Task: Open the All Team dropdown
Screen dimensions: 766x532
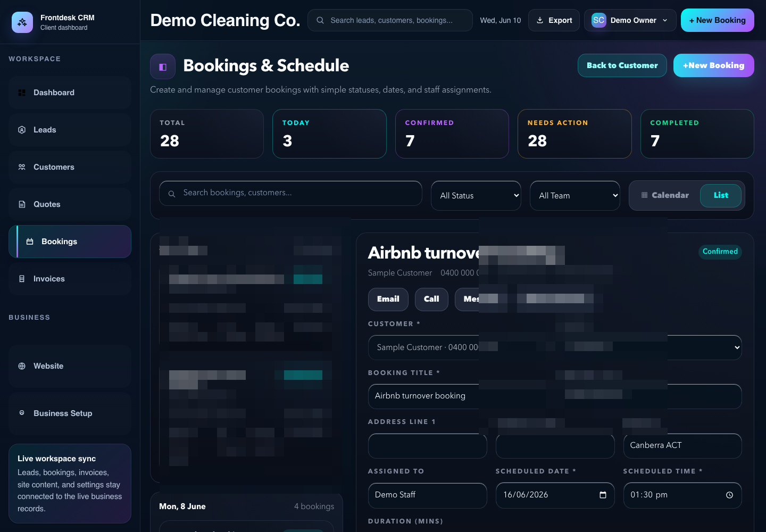Action: coord(575,196)
